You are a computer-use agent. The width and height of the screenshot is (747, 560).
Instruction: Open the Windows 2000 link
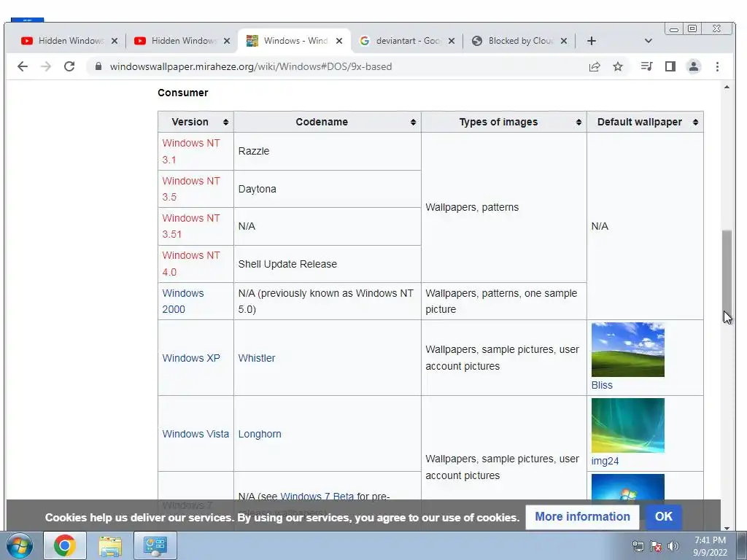(183, 301)
